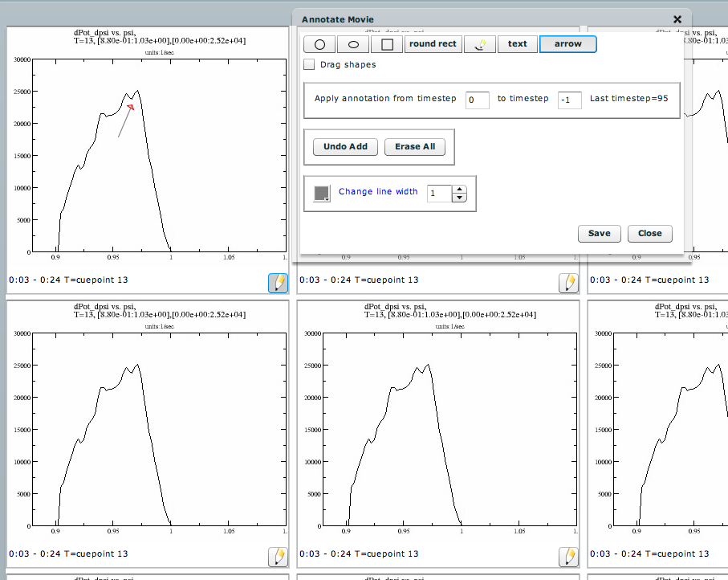Viewport: 728px width, 580px height.
Task: Click the 'to timestep' field showing -1
Action: [x=570, y=100]
